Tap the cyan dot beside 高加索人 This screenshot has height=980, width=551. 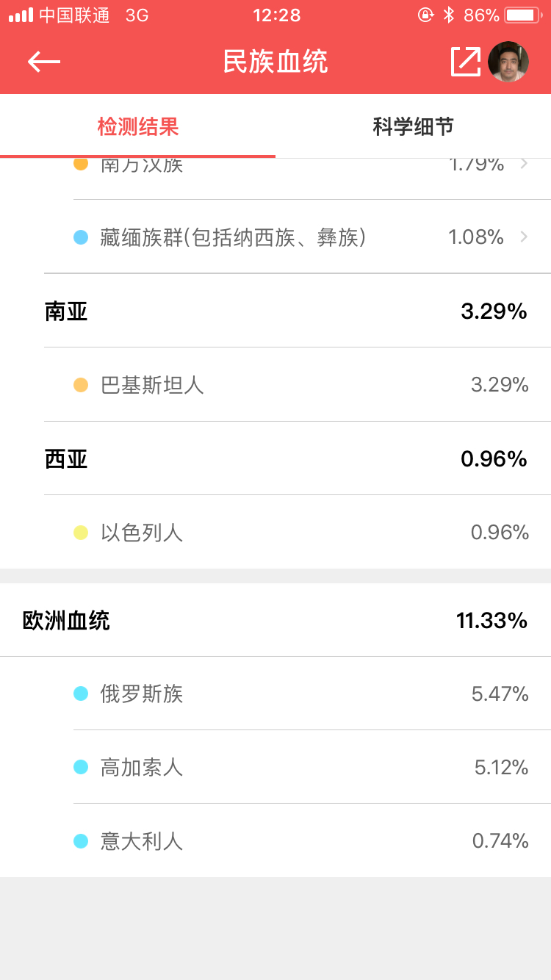(81, 767)
